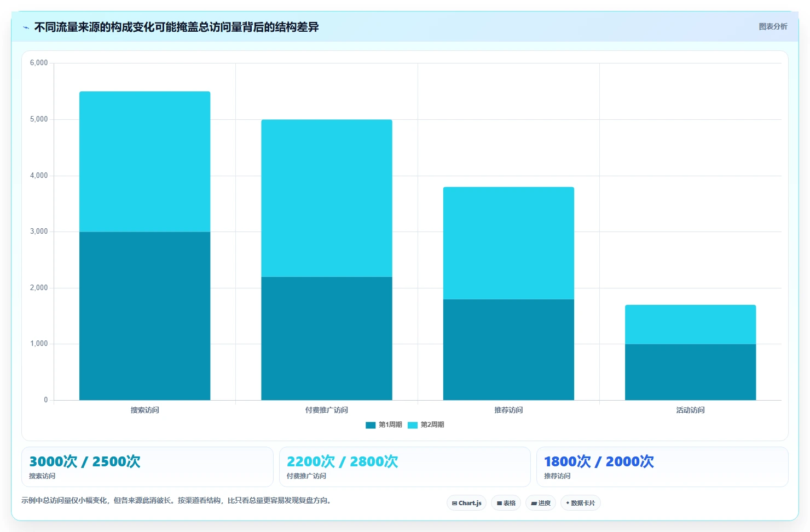Click the 付费推广访问 caption in second data card
Viewport: 810px width, 532px height.
pyautogui.click(x=306, y=476)
